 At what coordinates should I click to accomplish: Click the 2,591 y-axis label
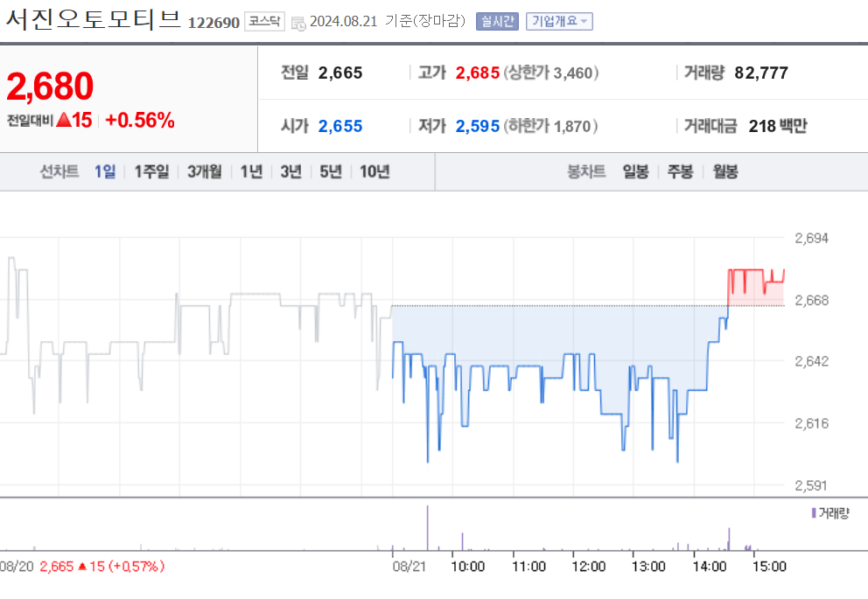coord(811,485)
